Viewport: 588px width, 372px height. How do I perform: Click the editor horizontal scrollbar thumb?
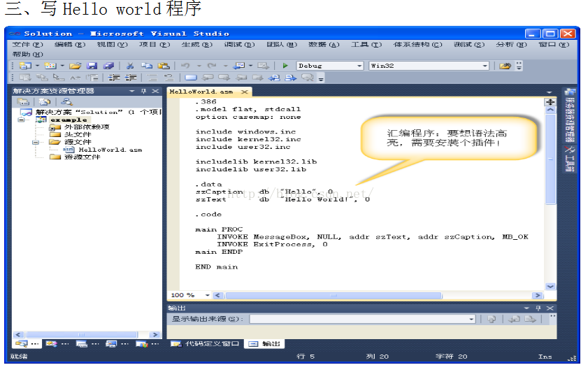(334, 296)
